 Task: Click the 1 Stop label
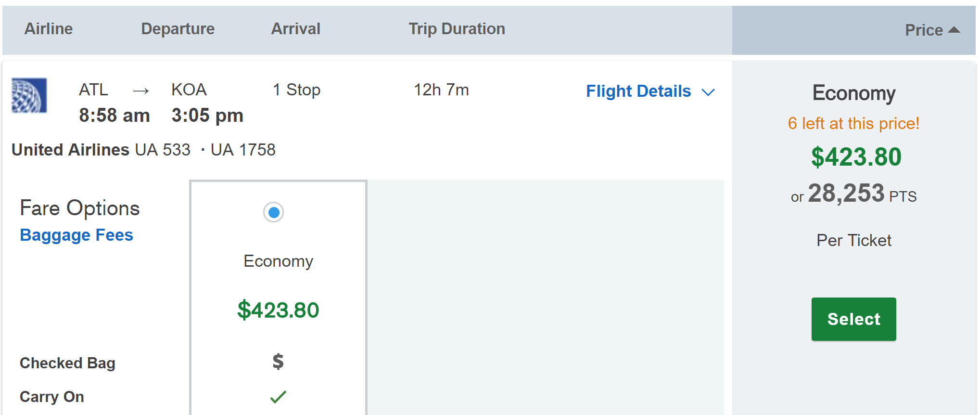coord(296,90)
